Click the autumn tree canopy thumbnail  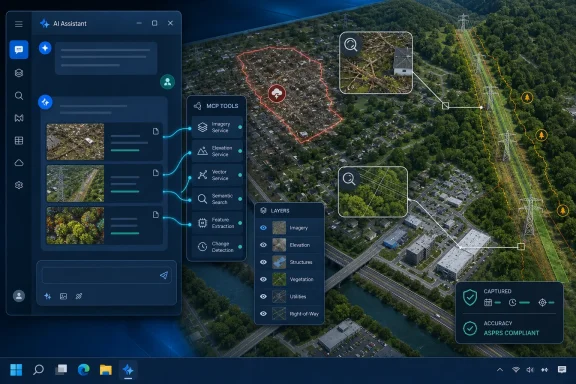[75, 225]
